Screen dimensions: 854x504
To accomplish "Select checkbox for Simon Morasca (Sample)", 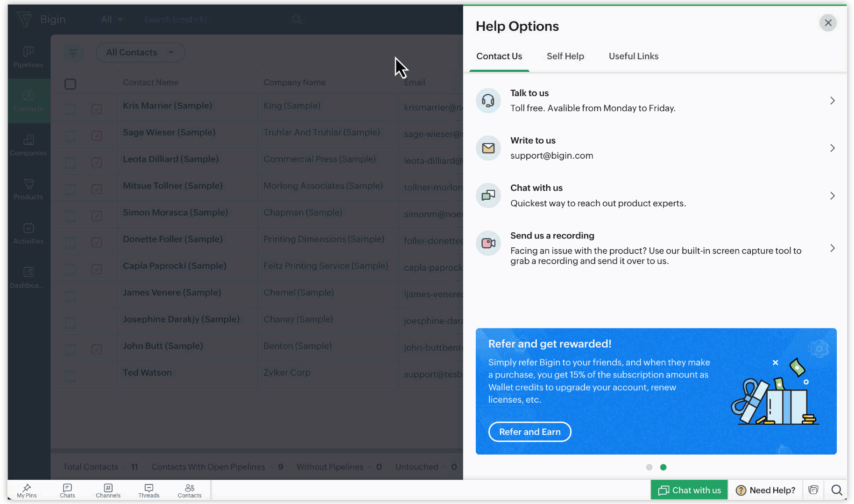I will click(70, 216).
